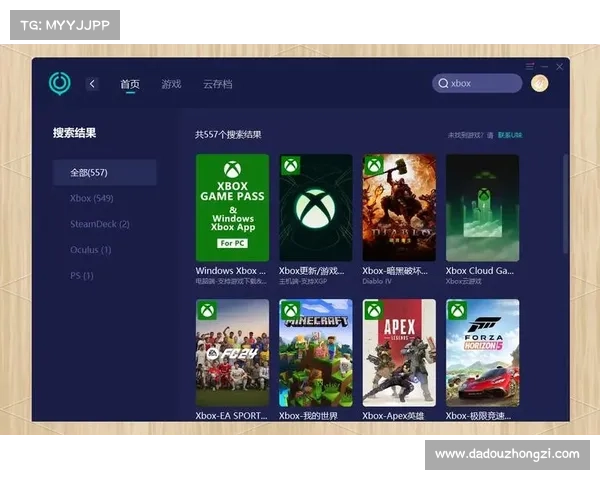
Task: Click the Xbox-Apex英雄 title text
Action: (x=393, y=416)
